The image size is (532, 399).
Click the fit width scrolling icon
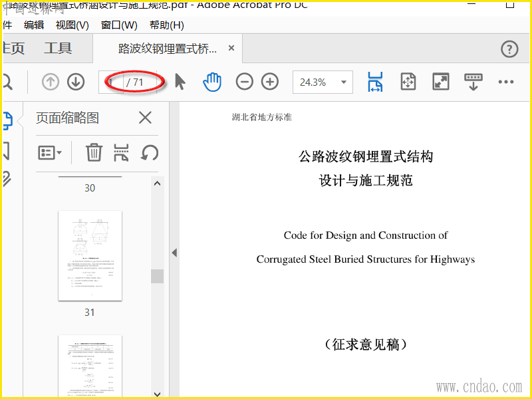[375, 82]
